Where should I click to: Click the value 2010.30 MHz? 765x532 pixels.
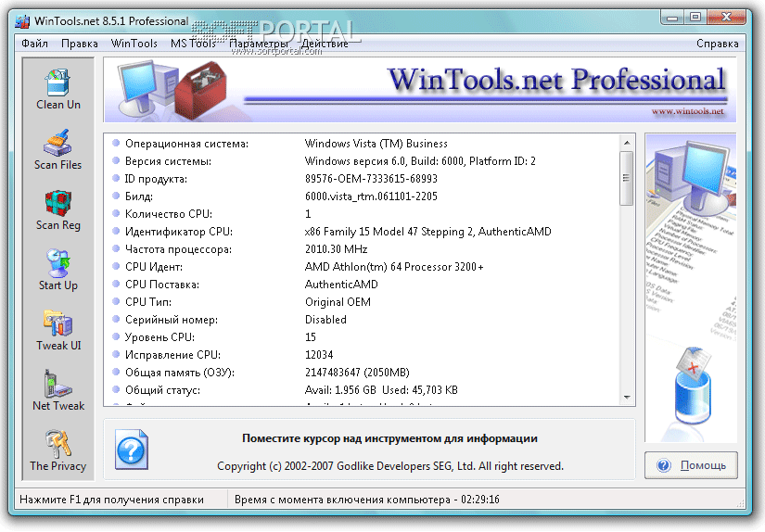[x=337, y=249]
